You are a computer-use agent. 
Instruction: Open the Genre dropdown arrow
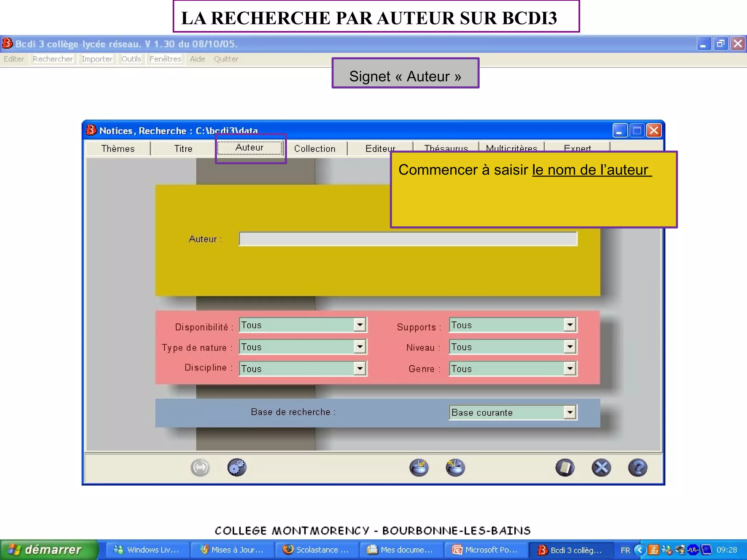(x=570, y=369)
